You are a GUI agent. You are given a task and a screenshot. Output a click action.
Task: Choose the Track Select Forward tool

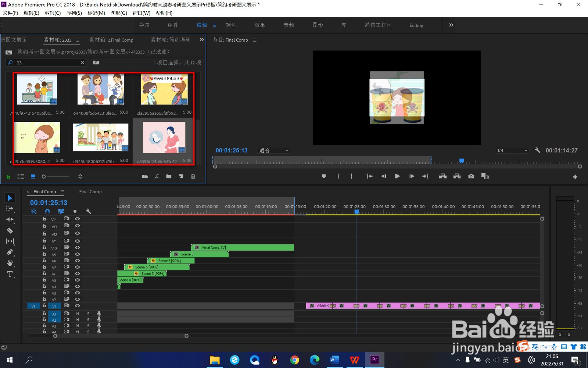pyautogui.click(x=10, y=209)
